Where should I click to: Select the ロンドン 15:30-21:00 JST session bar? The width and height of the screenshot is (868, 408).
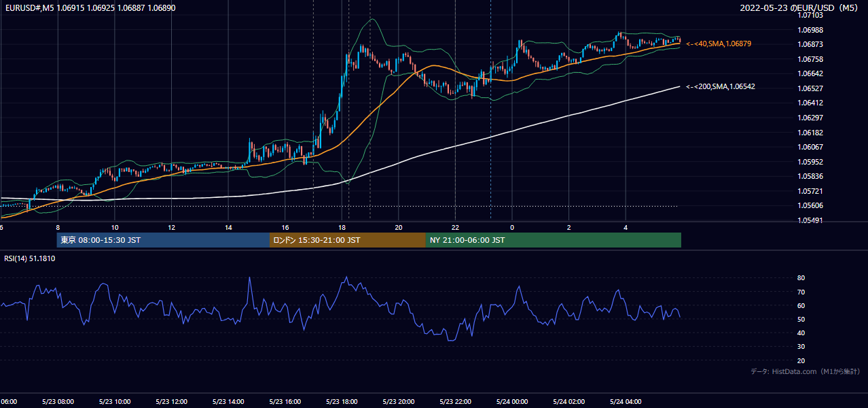[x=348, y=240]
